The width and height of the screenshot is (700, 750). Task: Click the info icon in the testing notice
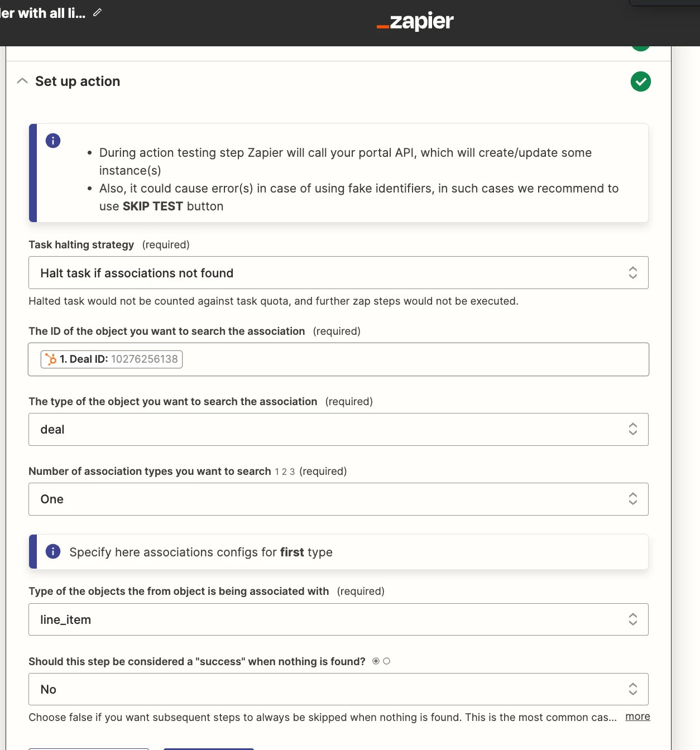pos(53,141)
